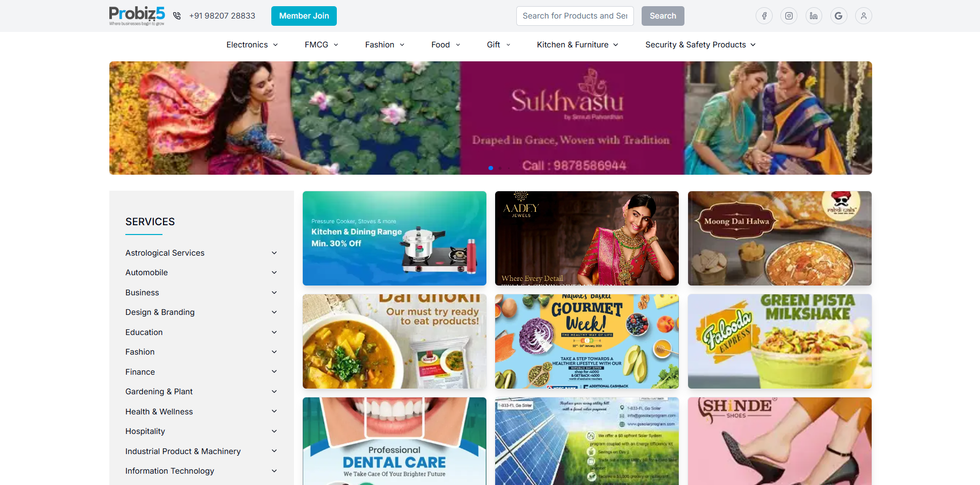
Task: Click the Member Join button
Action: (x=304, y=16)
